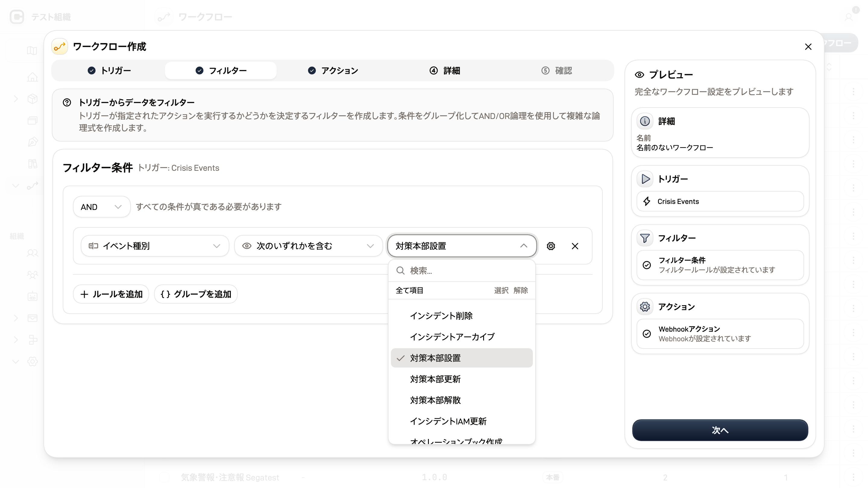Viewport: 868px width, 488px height.
Task: Select インシデント削除 option
Action: pyautogui.click(x=462, y=316)
